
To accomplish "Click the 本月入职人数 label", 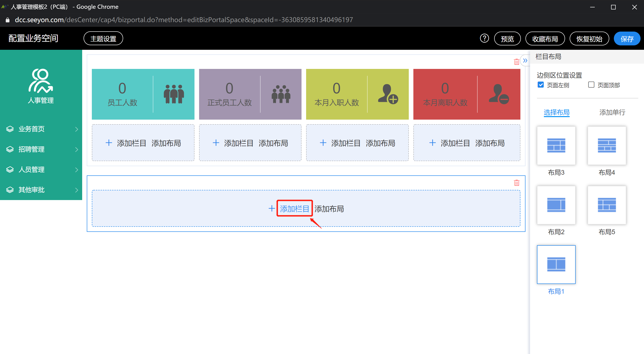I will pos(337,102).
